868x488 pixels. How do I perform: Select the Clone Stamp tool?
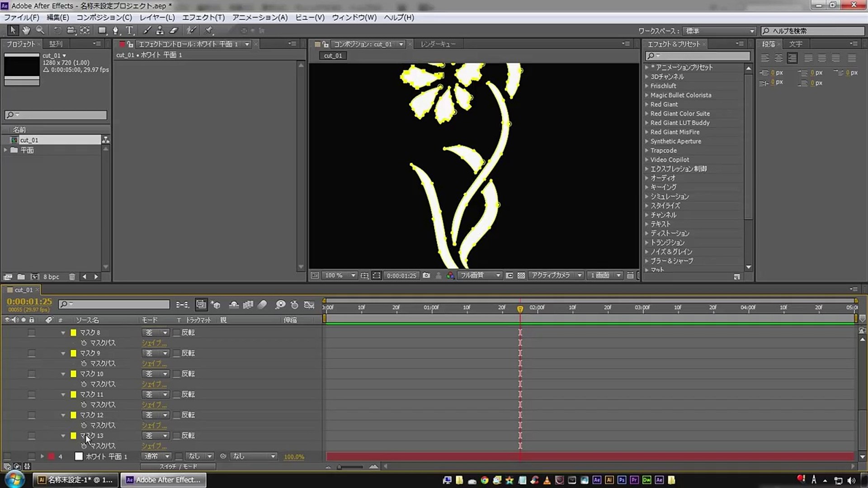tap(160, 30)
